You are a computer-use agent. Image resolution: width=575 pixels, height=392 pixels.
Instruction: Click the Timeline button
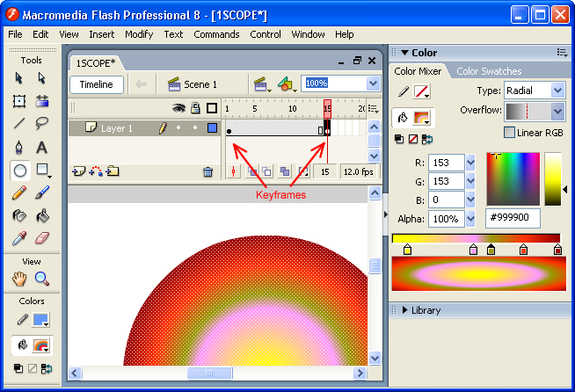tap(96, 84)
